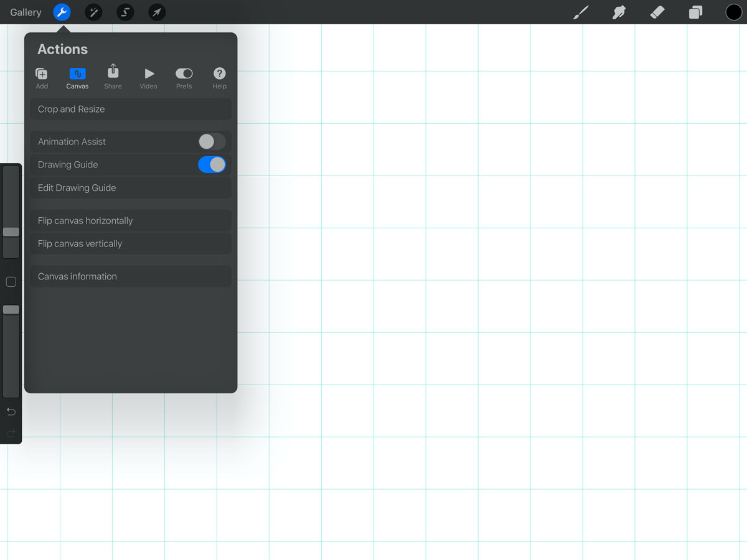Open the Layers panel
Screen dimensions: 747x560
tap(695, 12)
